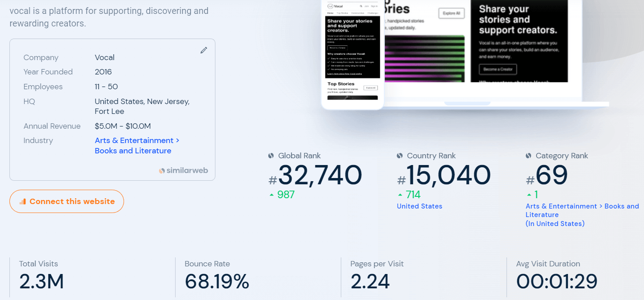Click Explore All button in laptop preview
The height and width of the screenshot is (300, 644).
[x=451, y=13]
